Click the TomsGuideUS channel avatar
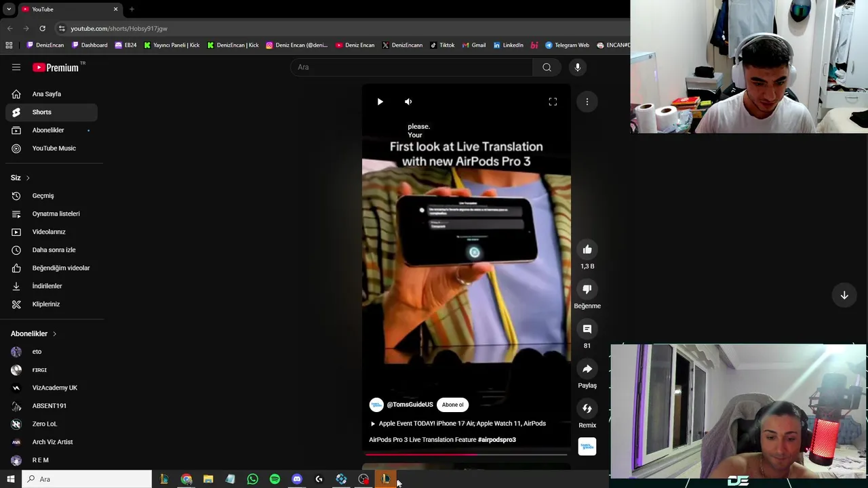868x488 pixels. click(376, 405)
